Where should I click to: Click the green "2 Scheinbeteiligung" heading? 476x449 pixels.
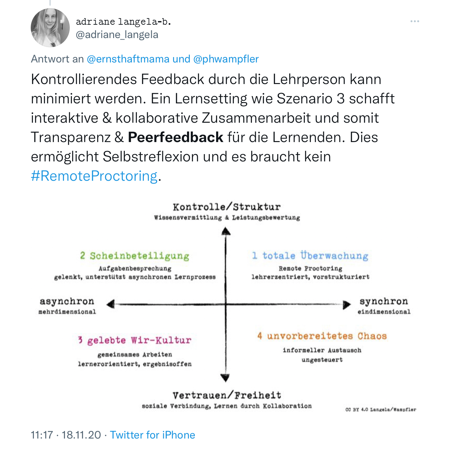(135, 256)
